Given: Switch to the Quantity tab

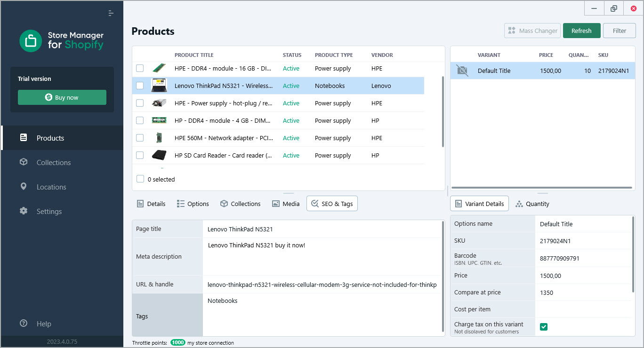Looking at the screenshot, I should pyautogui.click(x=532, y=204).
